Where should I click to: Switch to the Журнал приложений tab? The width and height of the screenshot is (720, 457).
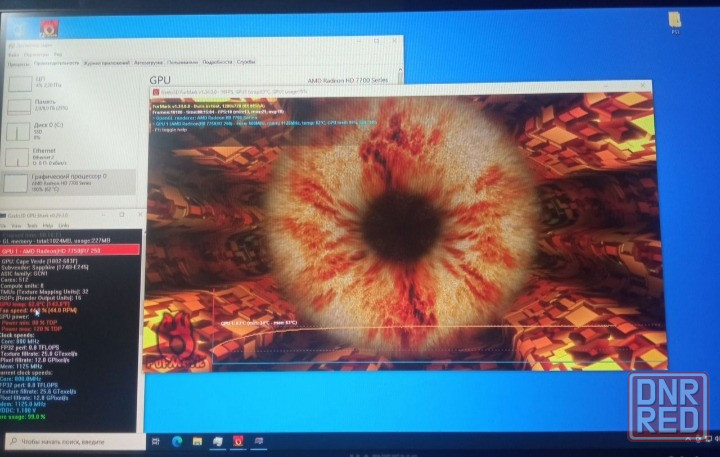pos(107,63)
